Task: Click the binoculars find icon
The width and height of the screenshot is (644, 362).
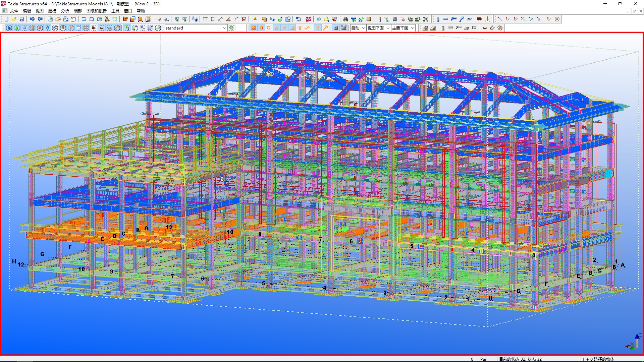Action: tap(345, 19)
